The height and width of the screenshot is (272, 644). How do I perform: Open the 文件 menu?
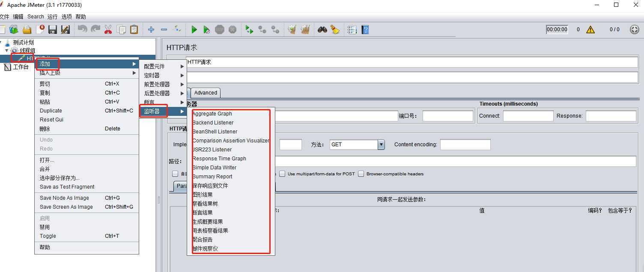coord(4,17)
